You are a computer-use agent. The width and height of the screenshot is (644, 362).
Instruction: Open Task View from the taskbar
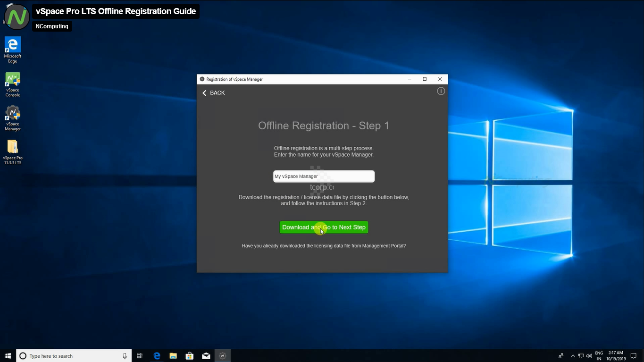[x=140, y=356]
